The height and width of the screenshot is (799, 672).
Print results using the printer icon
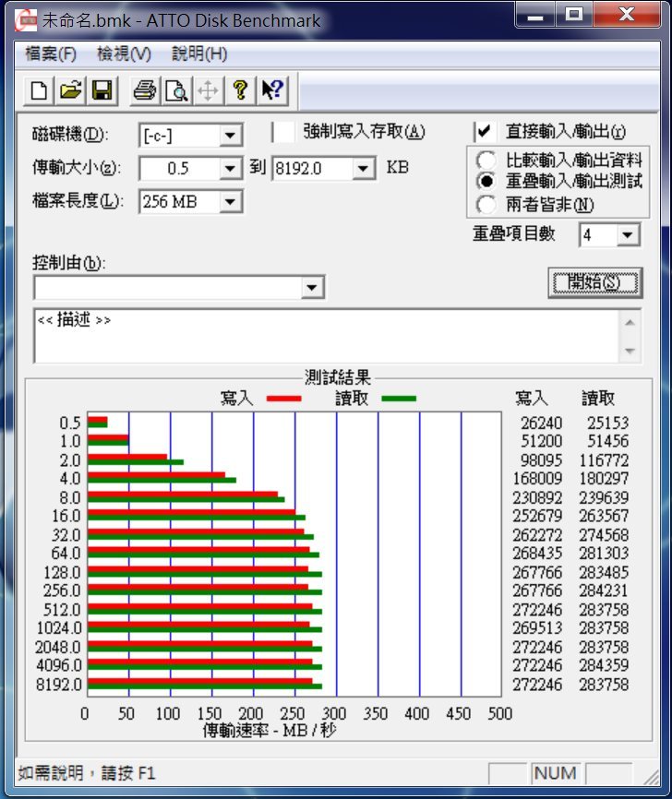coord(145,90)
